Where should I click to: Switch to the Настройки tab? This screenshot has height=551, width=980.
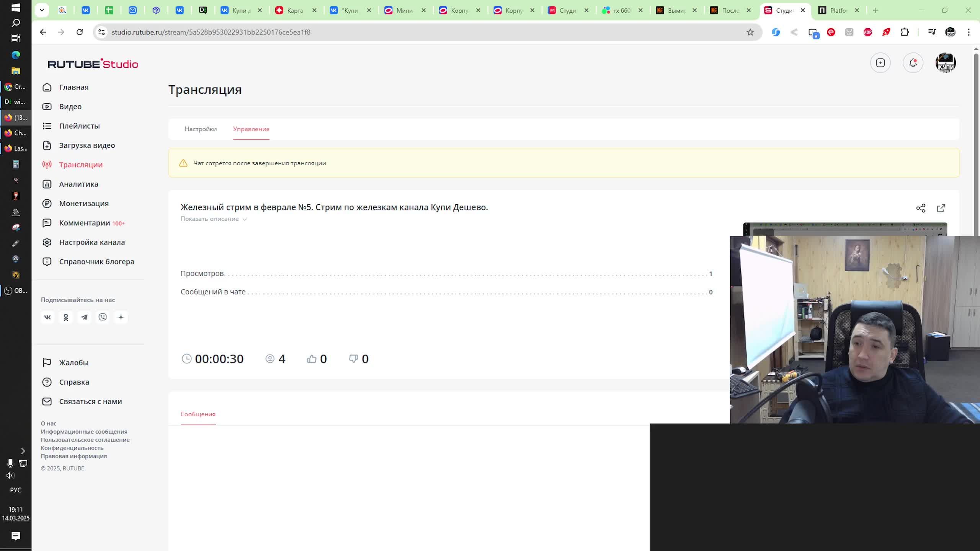tap(201, 129)
